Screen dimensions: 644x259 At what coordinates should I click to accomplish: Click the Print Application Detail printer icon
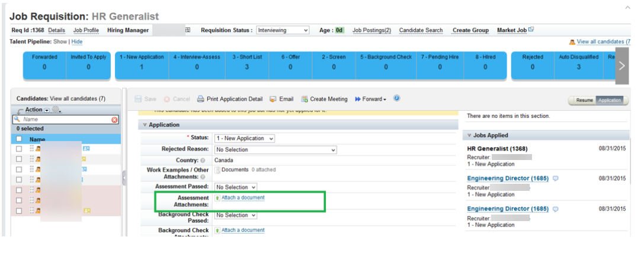pyautogui.click(x=201, y=99)
